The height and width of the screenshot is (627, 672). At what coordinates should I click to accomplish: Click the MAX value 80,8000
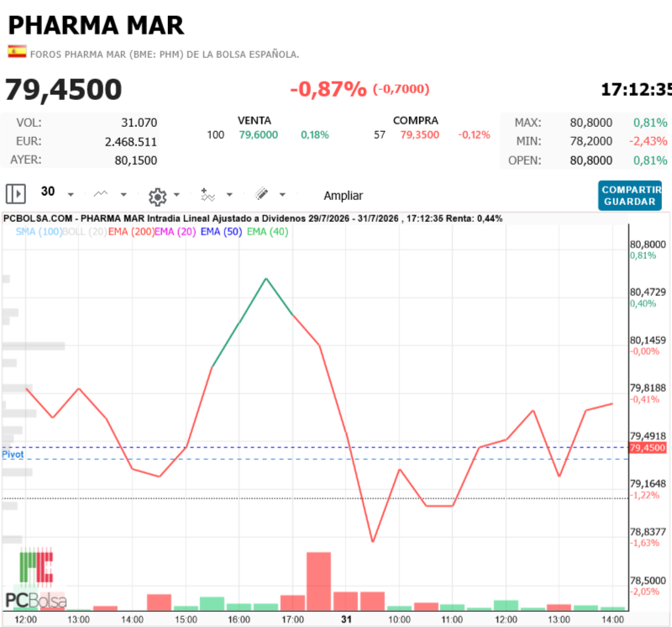[591, 123]
